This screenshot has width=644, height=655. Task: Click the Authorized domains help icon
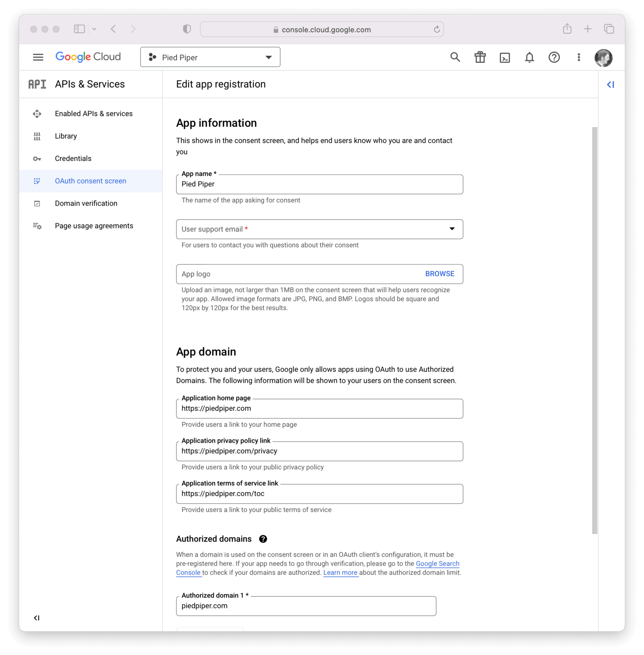click(264, 539)
